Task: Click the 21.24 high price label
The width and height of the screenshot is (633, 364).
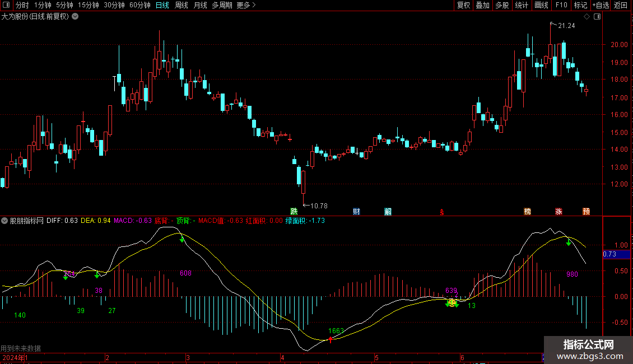Action: click(x=566, y=26)
